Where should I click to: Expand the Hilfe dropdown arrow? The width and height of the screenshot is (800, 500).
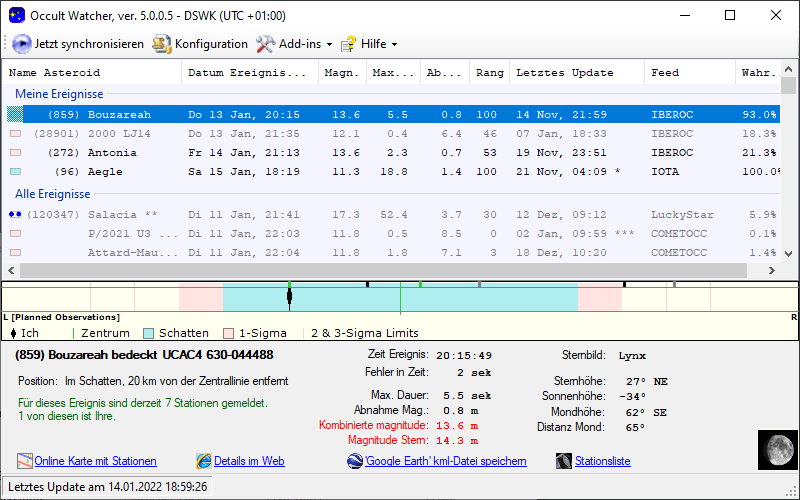(394, 45)
